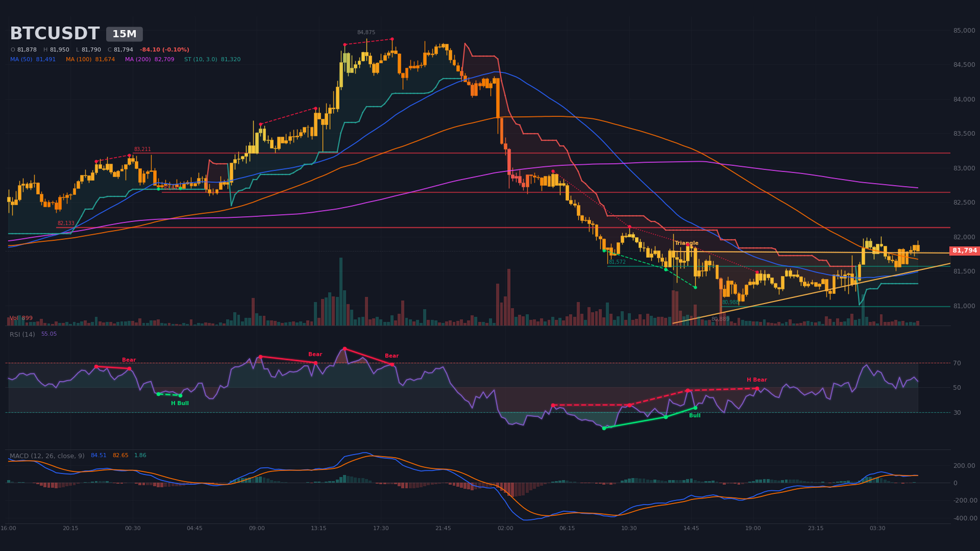980x551 pixels.
Task: Click the 83,211 resistance level label
Action: pos(142,149)
